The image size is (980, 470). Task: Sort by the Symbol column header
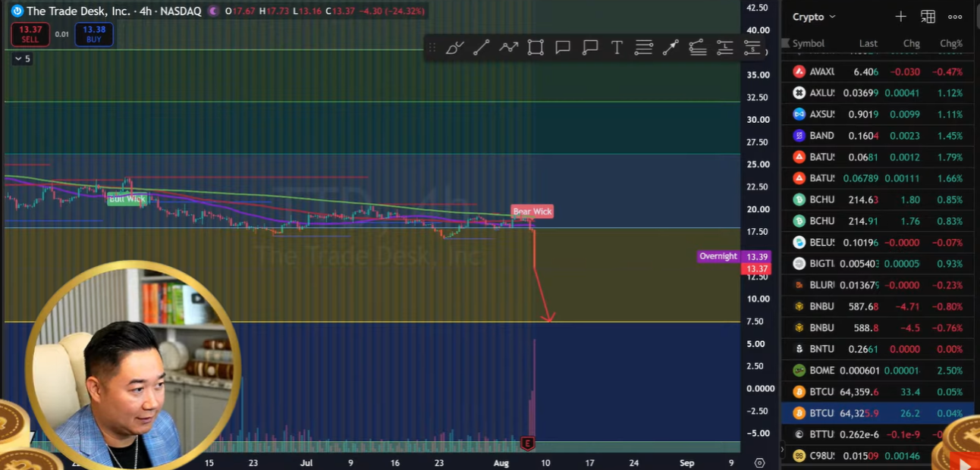pyautogui.click(x=809, y=43)
